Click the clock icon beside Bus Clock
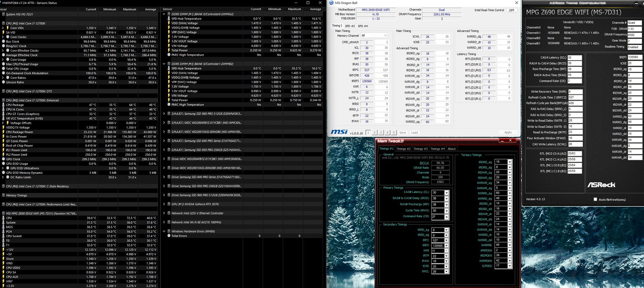The image size is (644, 288). click(4, 41)
